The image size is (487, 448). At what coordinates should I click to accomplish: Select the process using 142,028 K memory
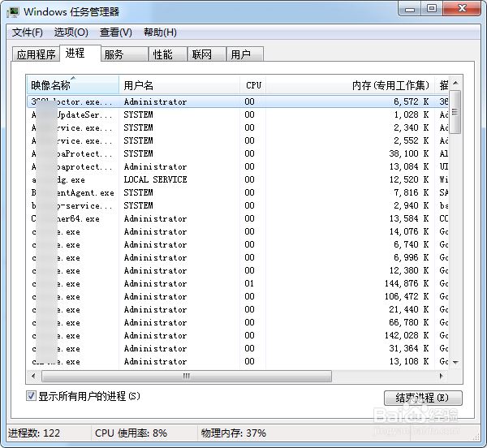point(238,336)
